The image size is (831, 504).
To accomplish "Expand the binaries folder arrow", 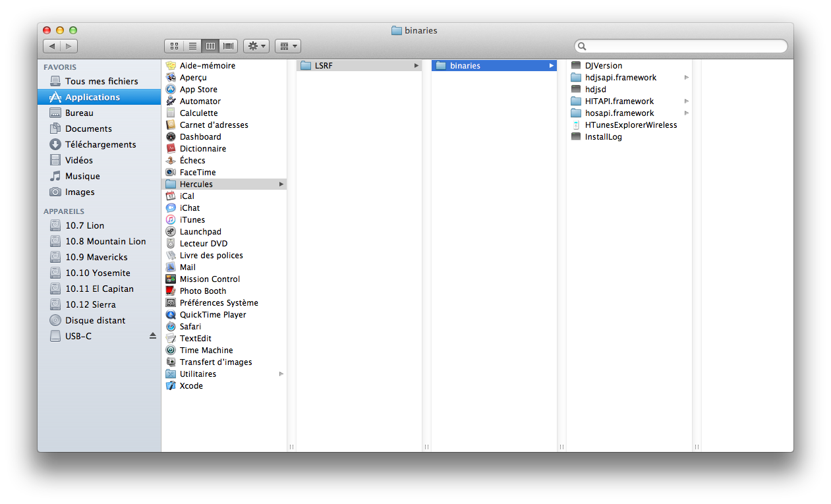I will click(552, 65).
